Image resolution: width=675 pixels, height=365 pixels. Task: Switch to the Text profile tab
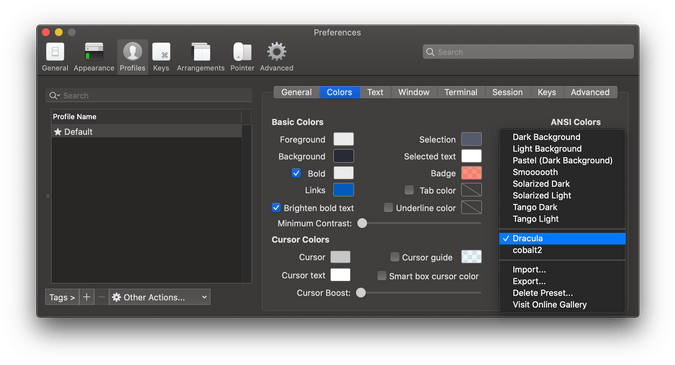pyautogui.click(x=375, y=92)
